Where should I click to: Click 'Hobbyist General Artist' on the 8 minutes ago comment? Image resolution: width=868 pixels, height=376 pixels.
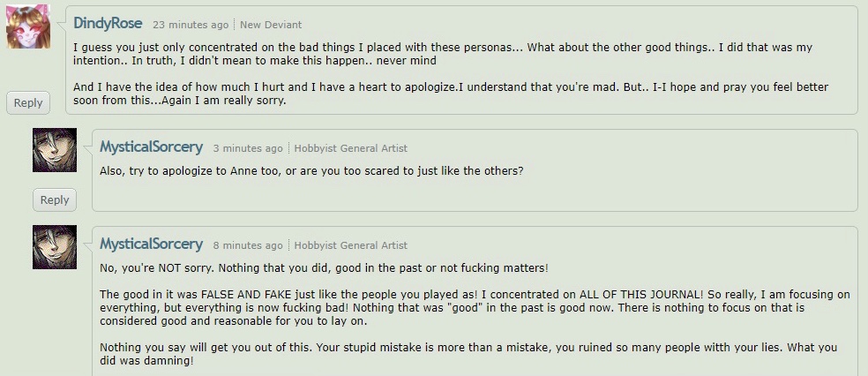coord(350,245)
